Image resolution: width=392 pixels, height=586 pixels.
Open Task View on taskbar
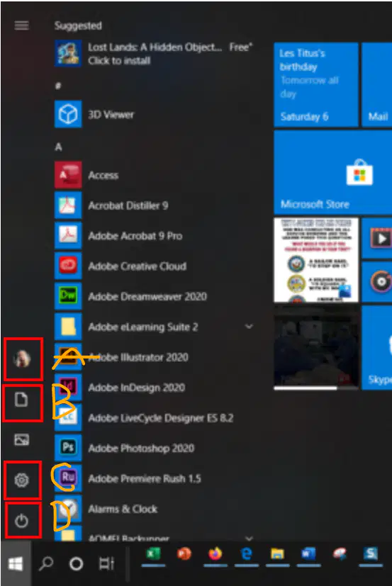[x=106, y=563]
